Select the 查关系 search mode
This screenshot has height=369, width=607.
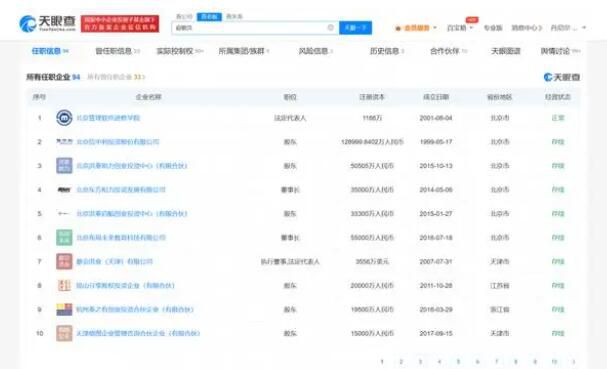(x=234, y=17)
